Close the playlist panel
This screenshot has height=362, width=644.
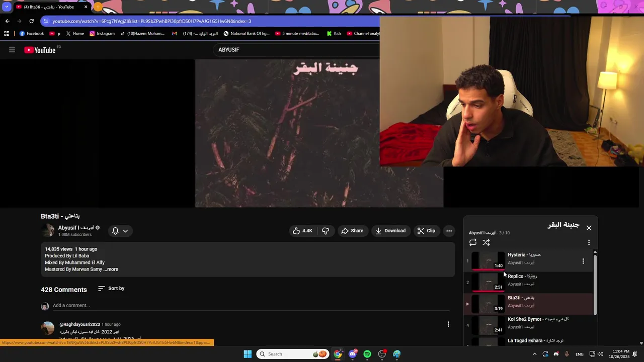[589, 228]
